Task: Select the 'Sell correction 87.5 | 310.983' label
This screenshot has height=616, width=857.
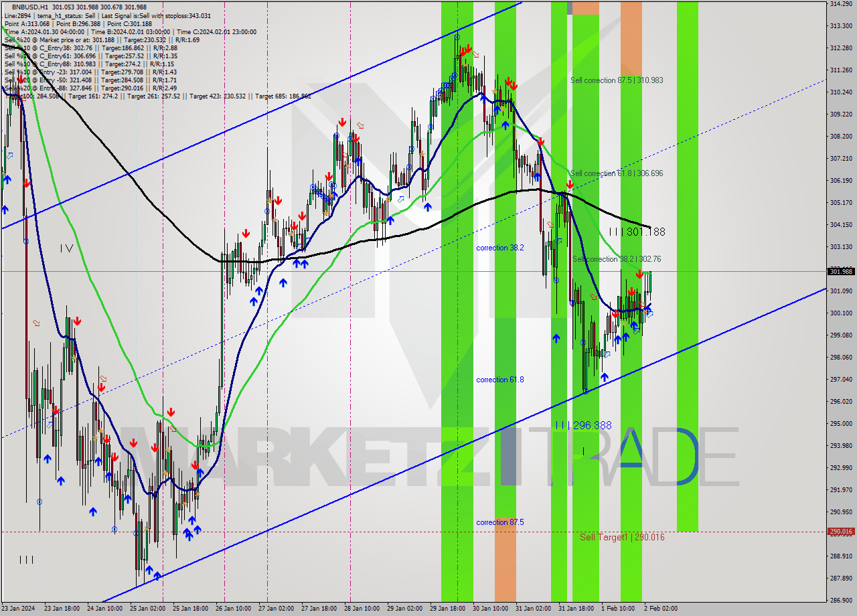Action: pyautogui.click(x=617, y=80)
